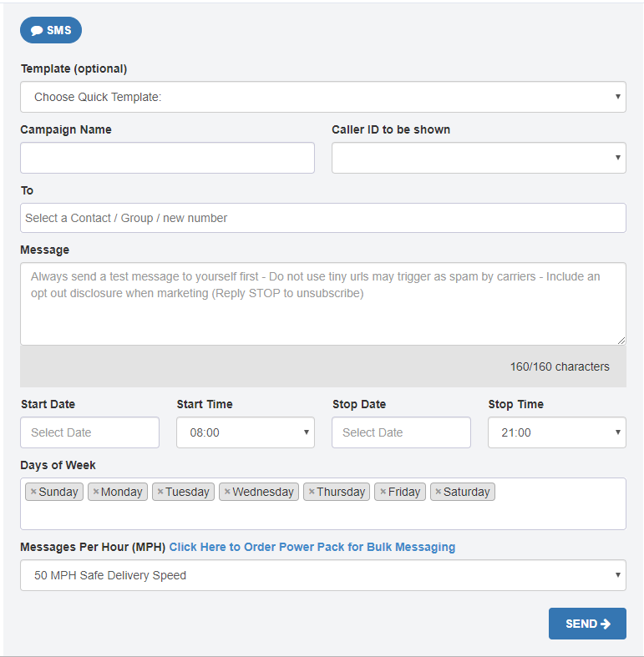Image resolution: width=644 pixels, height=657 pixels.
Task: Click the SEND button
Action: [x=587, y=624]
